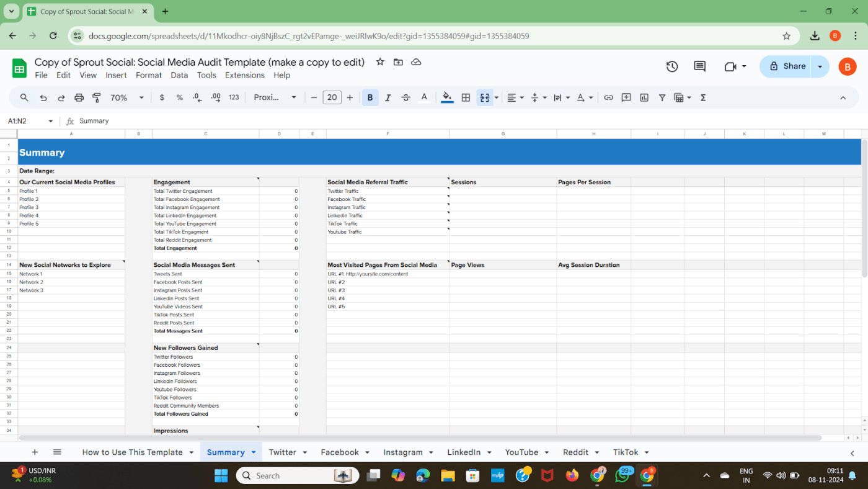Format as percent
This screenshot has height=489, width=868.
180,97
